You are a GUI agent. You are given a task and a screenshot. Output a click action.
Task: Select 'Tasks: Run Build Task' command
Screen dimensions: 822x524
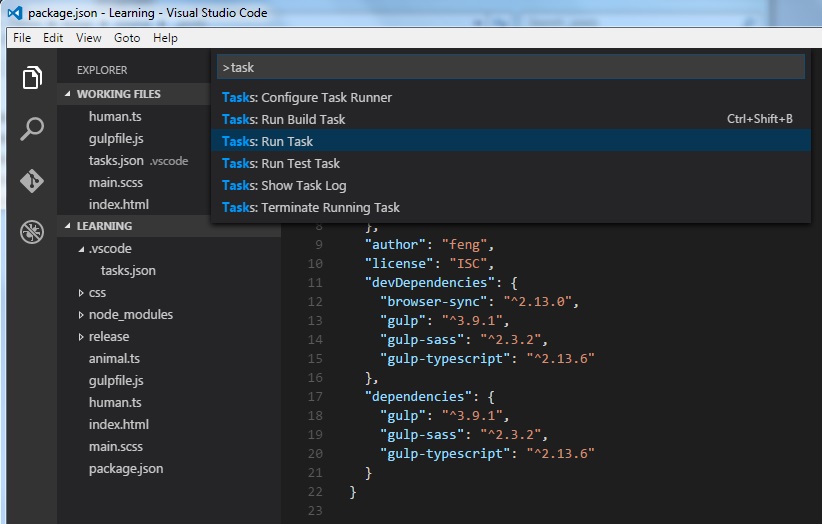tap(511, 119)
